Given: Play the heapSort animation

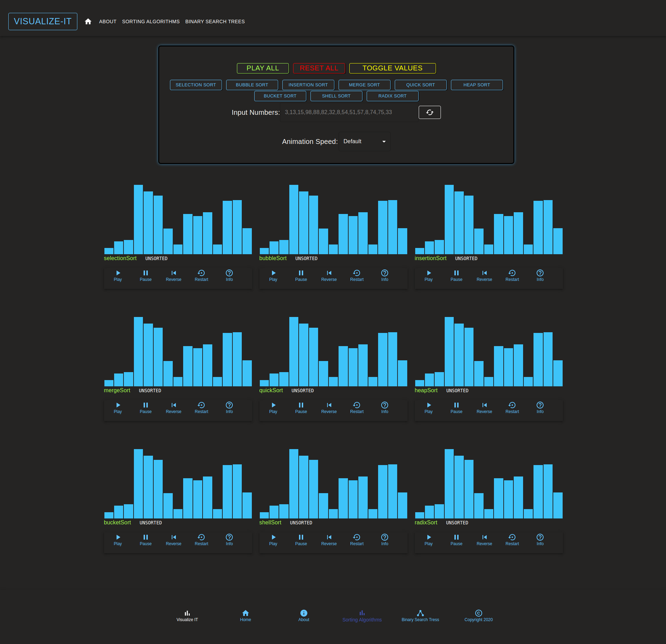Looking at the screenshot, I should coord(429,408).
